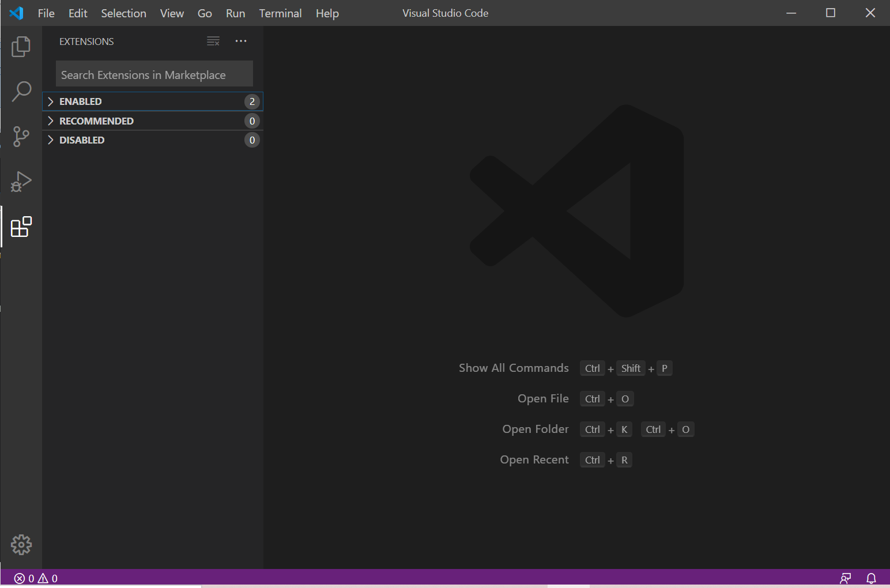The width and height of the screenshot is (890, 588).
Task: Open the View menu
Action: point(172,13)
